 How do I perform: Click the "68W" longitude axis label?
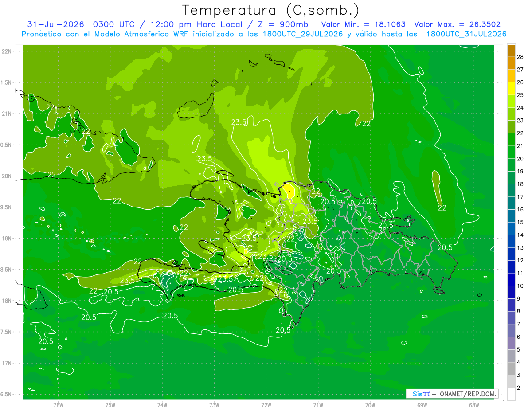pyautogui.click(x=474, y=405)
